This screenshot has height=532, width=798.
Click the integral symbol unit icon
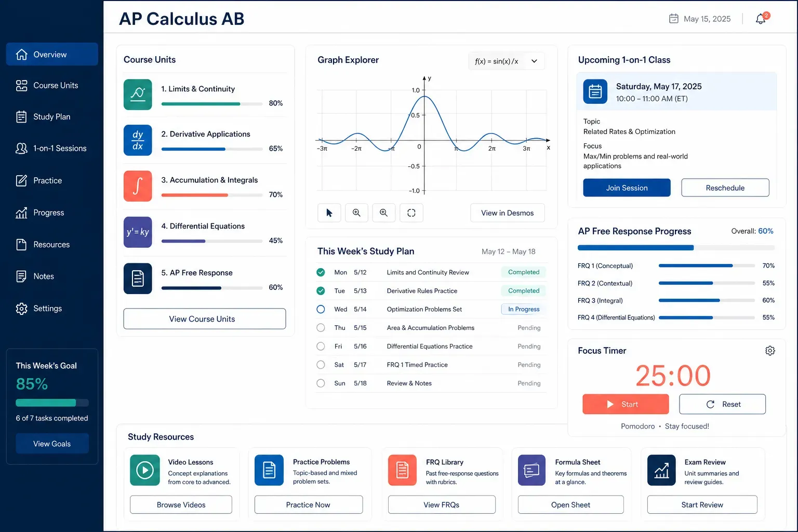[x=138, y=186]
